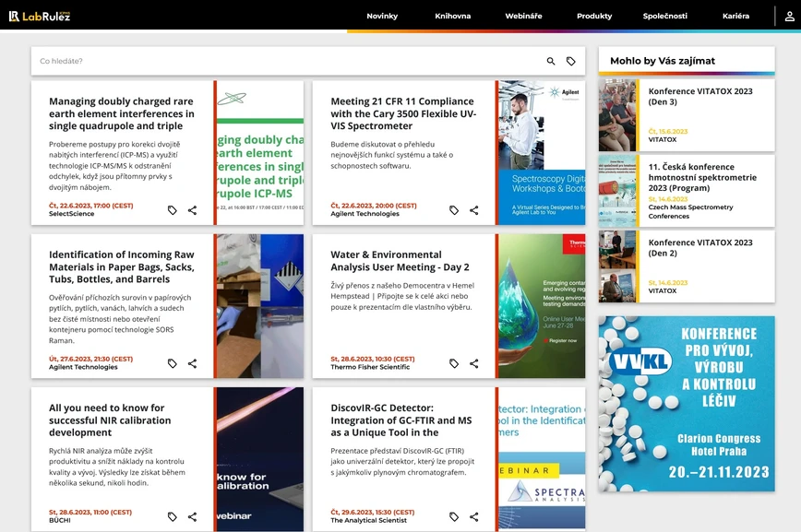Open 'All you need to know for successful NIR' title
Image resolution: width=801 pixels, height=532 pixels.
[110, 420]
